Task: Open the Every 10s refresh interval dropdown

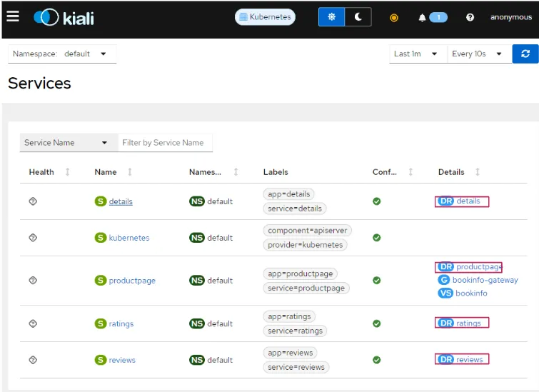Action: point(480,54)
